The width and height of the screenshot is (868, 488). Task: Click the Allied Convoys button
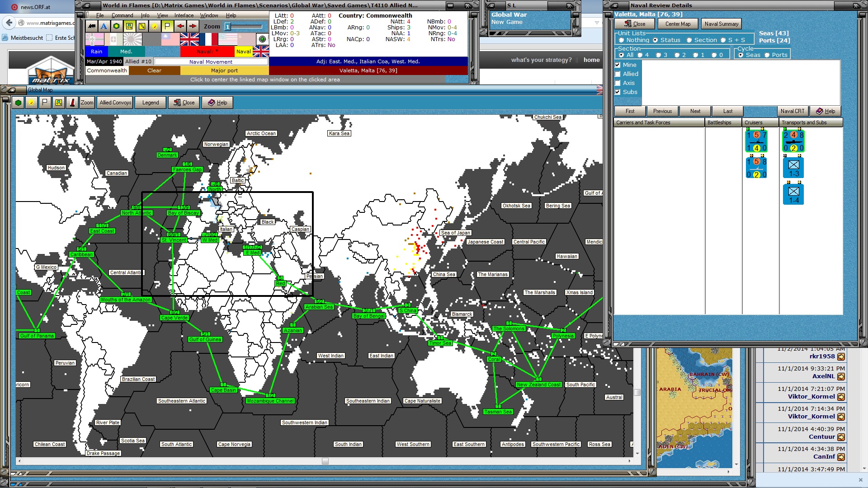(x=115, y=103)
